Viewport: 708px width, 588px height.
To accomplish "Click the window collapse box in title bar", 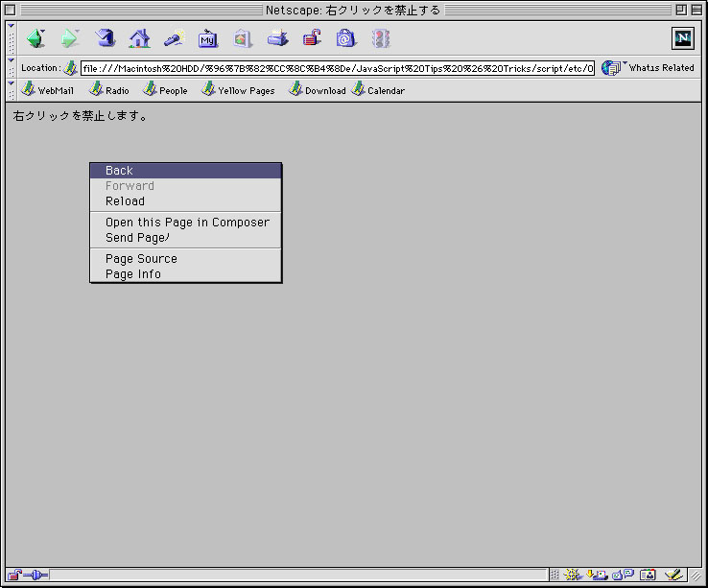I will (x=696, y=10).
